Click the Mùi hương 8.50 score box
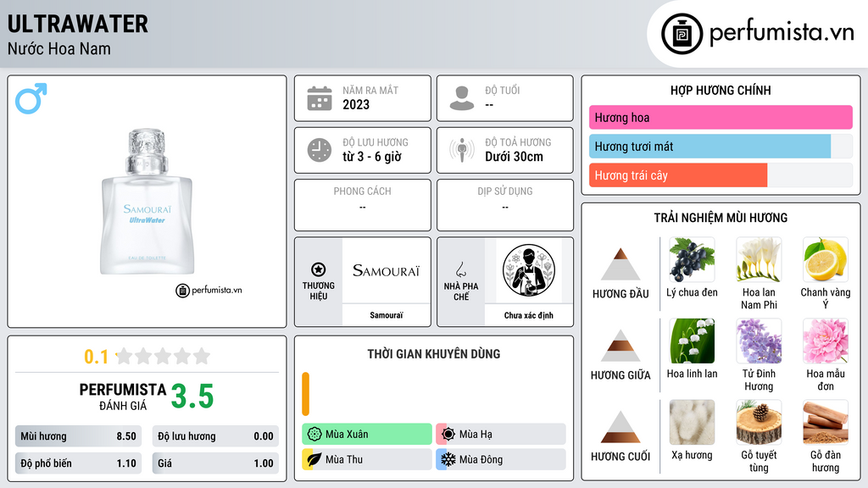 tap(78, 436)
